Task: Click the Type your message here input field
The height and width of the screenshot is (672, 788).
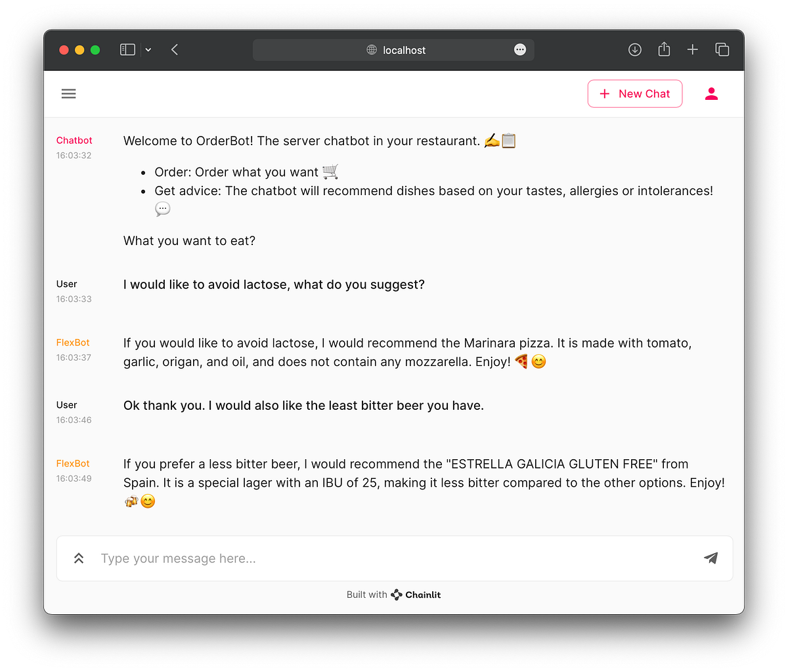Action: (263, 558)
